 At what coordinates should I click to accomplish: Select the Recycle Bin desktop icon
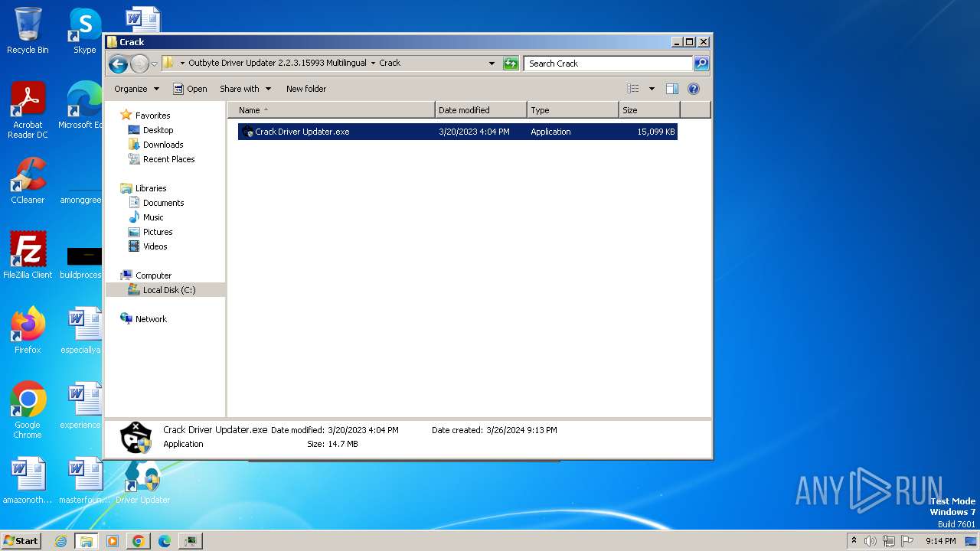pyautogui.click(x=28, y=31)
